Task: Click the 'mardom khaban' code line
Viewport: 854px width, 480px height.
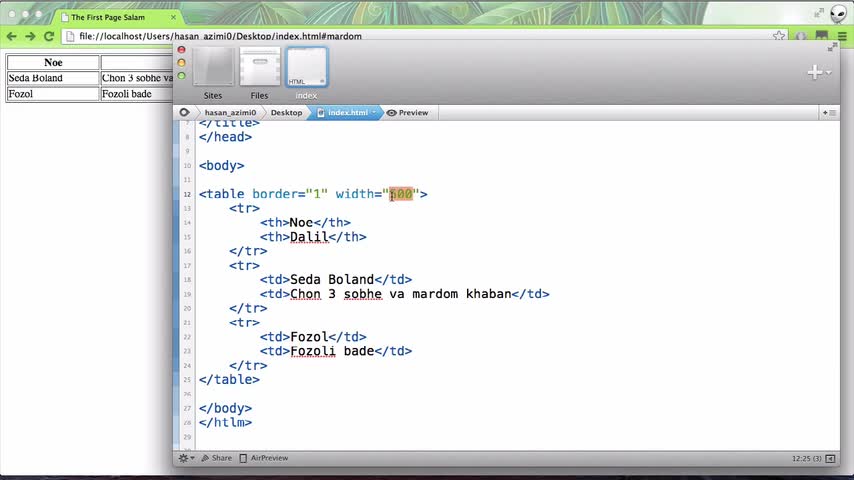Action: click(404, 294)
